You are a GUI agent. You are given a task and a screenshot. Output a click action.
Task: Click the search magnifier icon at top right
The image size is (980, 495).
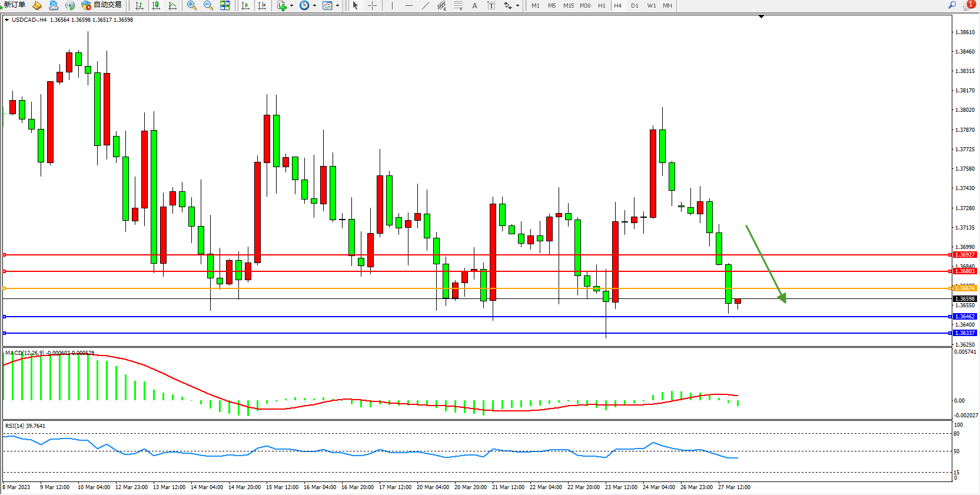[x=952, y=5]
